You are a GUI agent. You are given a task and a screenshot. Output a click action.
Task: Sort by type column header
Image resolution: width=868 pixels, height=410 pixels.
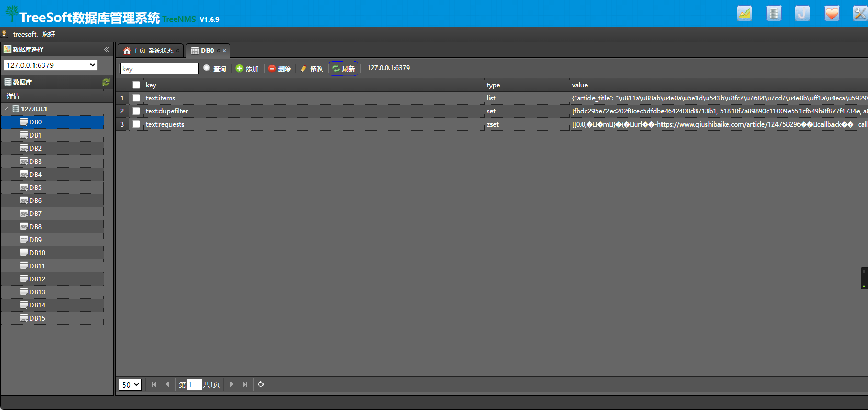tap(527, 85)
